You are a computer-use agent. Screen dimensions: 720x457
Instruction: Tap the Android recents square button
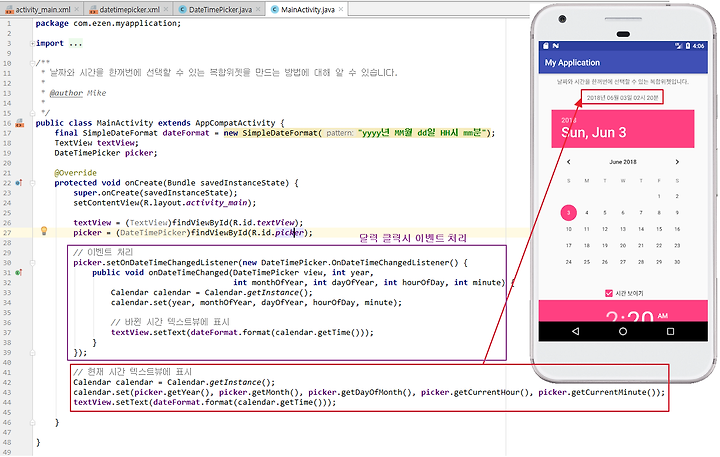(x=670, y=331)
